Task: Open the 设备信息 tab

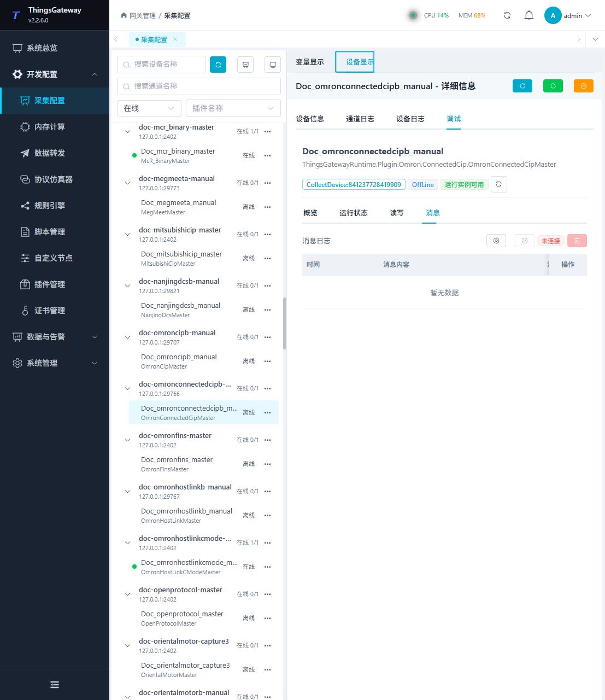Action: point(310,119)
